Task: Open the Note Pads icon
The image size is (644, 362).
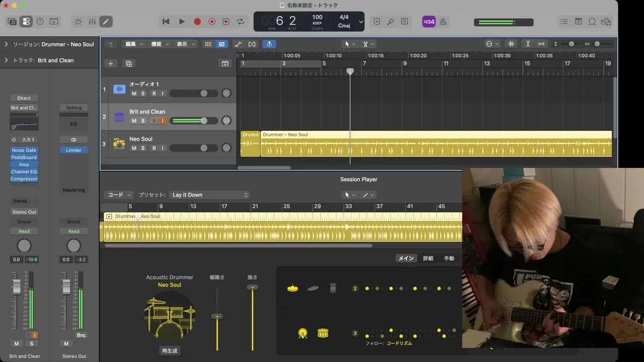Action: [x=578, y=22]
